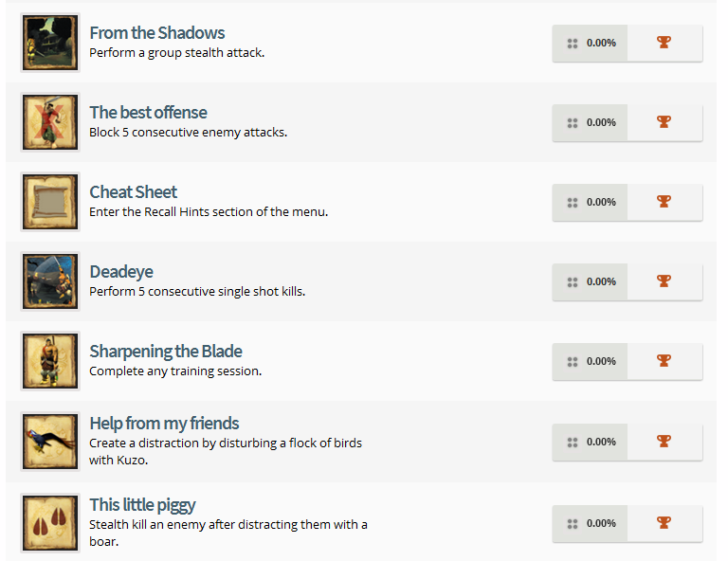Click the trophy icon in the Deadeye row
728x561 pixels.
click(664, 281)
